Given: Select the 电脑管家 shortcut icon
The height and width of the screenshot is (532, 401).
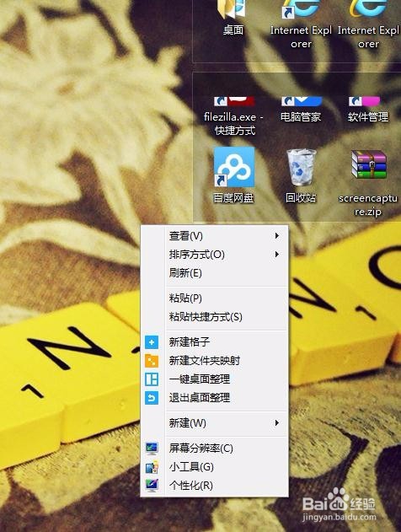Looking at the screenshot, I should click(x=302, y=101).
